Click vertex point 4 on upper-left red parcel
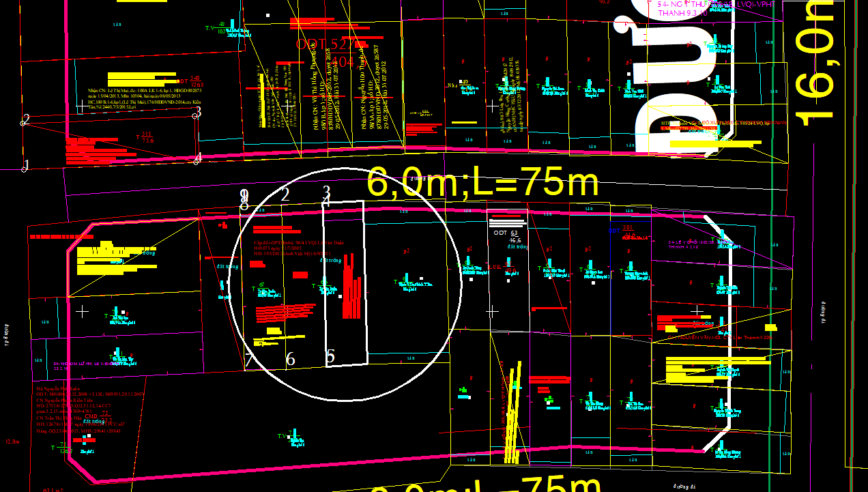 tap(198, 158)
